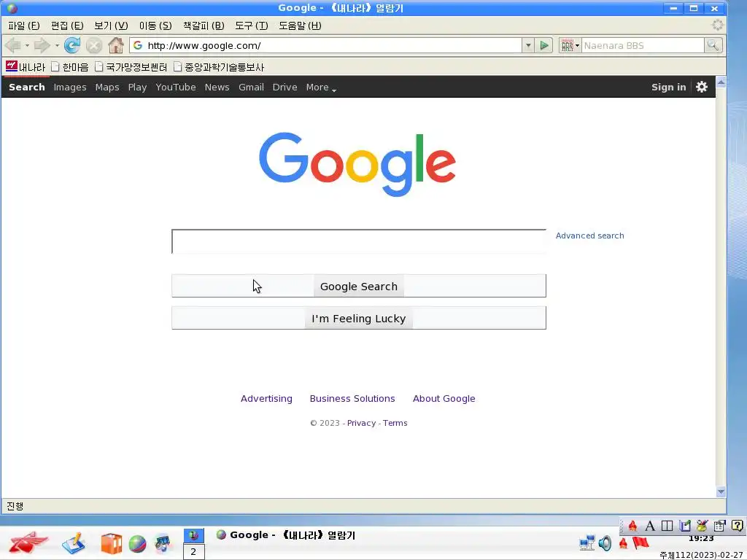The image size is (747, 560).
Task: Click the Google favicon in address bar
Action: coord(138,45)
